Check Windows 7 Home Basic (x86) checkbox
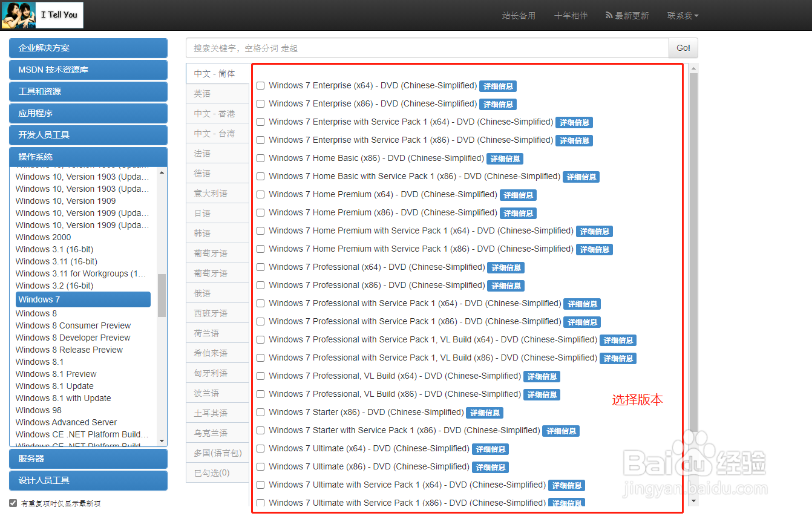This screenshot has width=812, height=516. [x=261, y=158]
